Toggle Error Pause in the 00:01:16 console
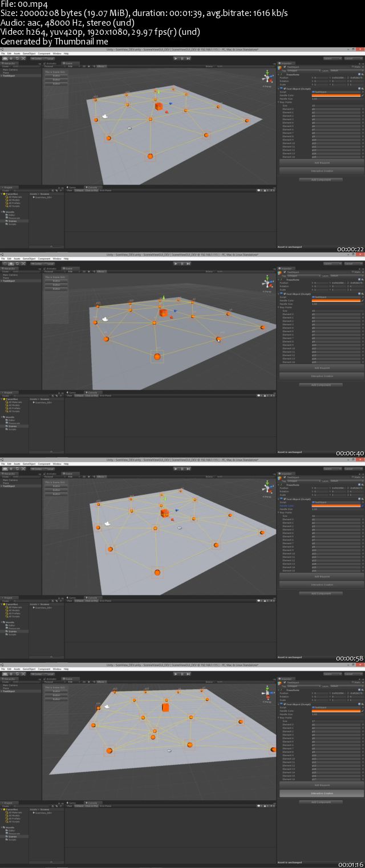 coord(106,806)
